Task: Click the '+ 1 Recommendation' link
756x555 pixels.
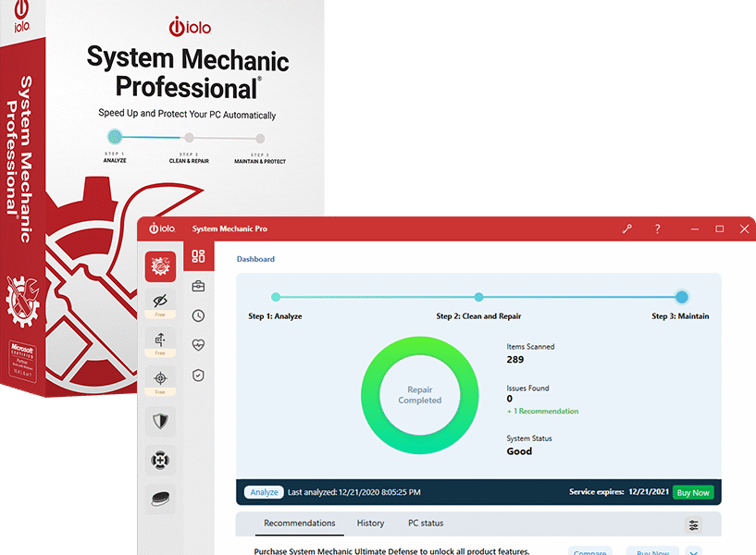Action: pyautogui.click(x=543, y=411)
